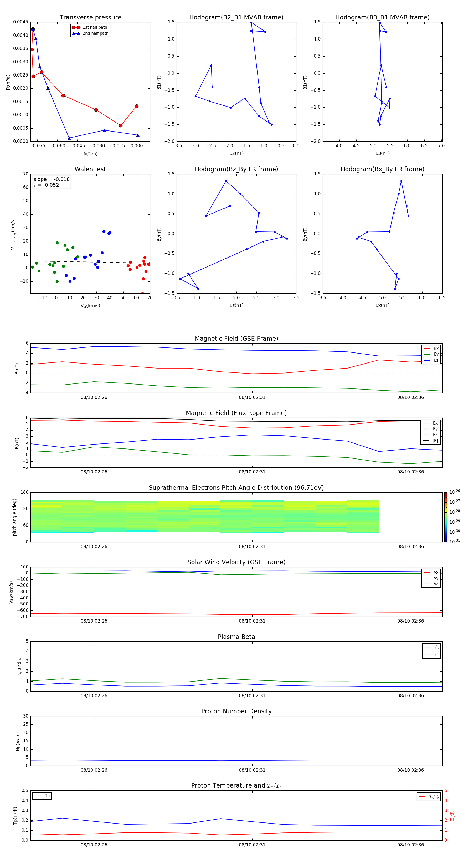Viewport: 473px width, 868px height.
Task: Click the βp entry in Plasma Beta legend
Action: click(x=431, y=647)
